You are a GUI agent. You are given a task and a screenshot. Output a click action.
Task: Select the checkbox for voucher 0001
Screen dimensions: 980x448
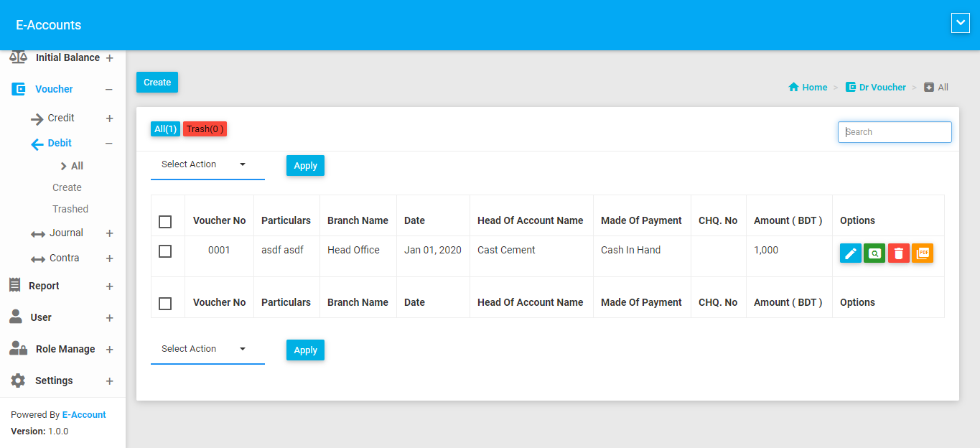(165, 251)
